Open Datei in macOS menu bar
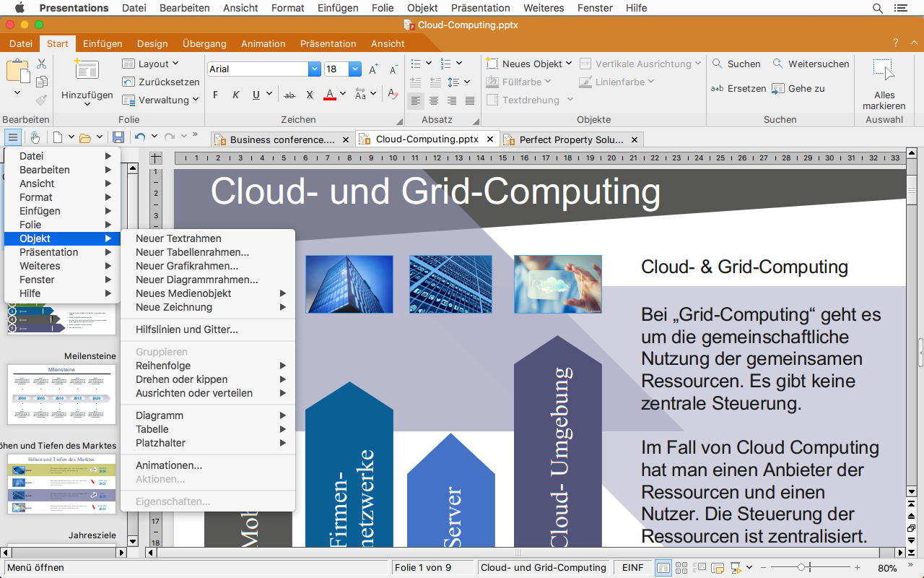The image size is (924, 578). 134,8
